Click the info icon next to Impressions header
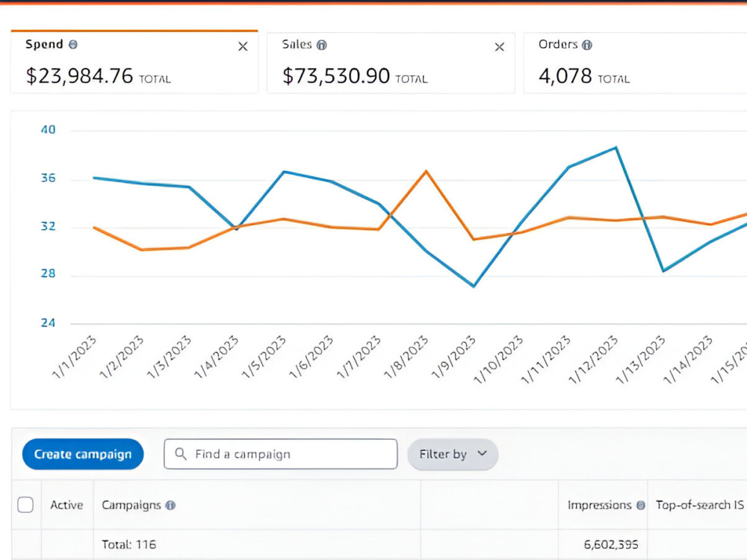Screen dimensions: 747x560 (x=641, y=505)
